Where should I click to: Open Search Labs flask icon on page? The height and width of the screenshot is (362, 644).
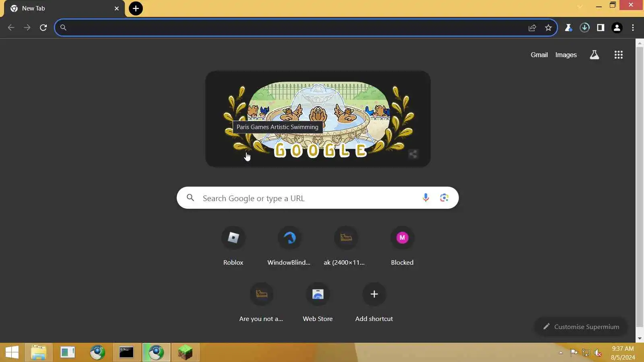(594, 55)
